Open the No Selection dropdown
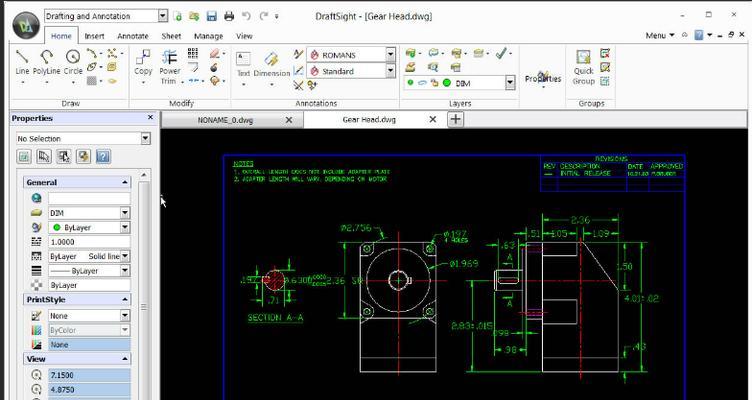 click(x=146, y=139)
